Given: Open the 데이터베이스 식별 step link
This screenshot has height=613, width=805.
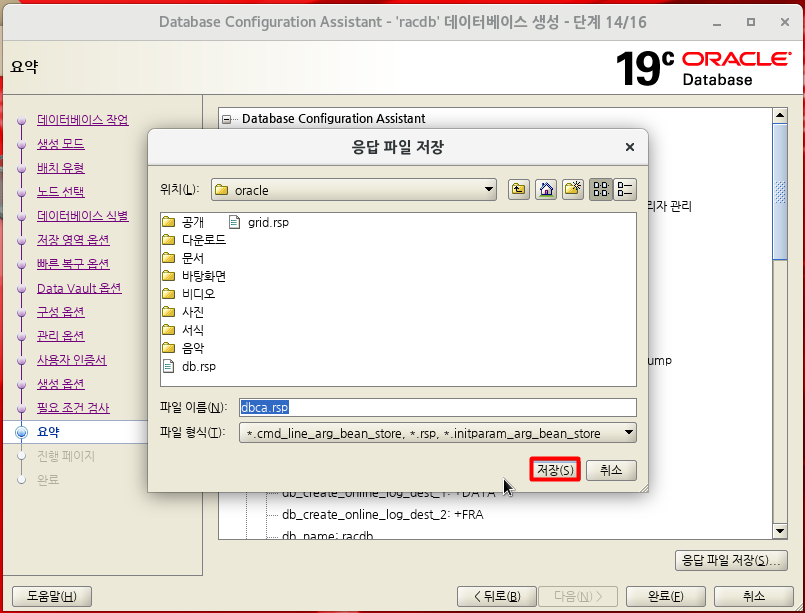Looking at the screenshot, I should click(x=83, y=216).
